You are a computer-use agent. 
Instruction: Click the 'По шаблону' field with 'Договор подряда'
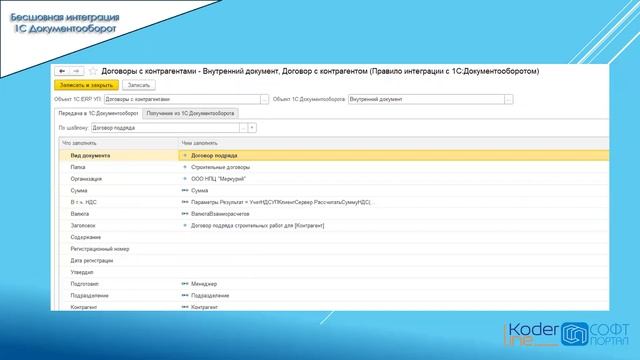tap(165, 128)
